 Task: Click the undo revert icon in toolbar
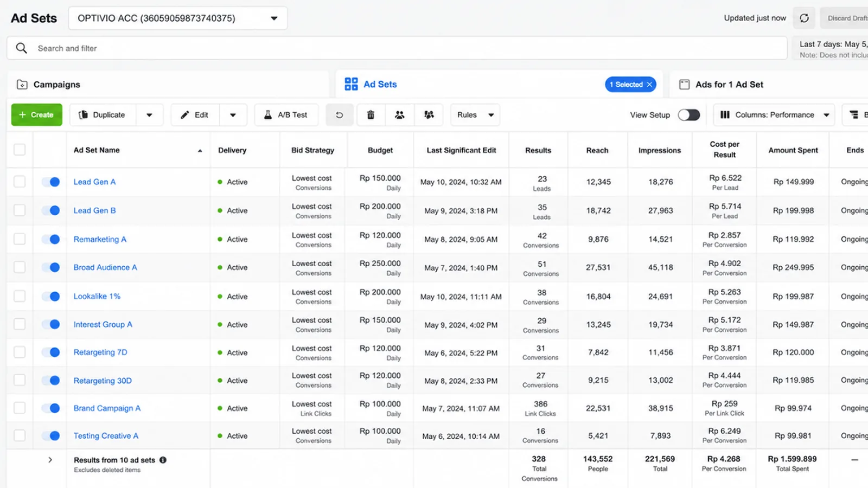click(x=340, y=115)
